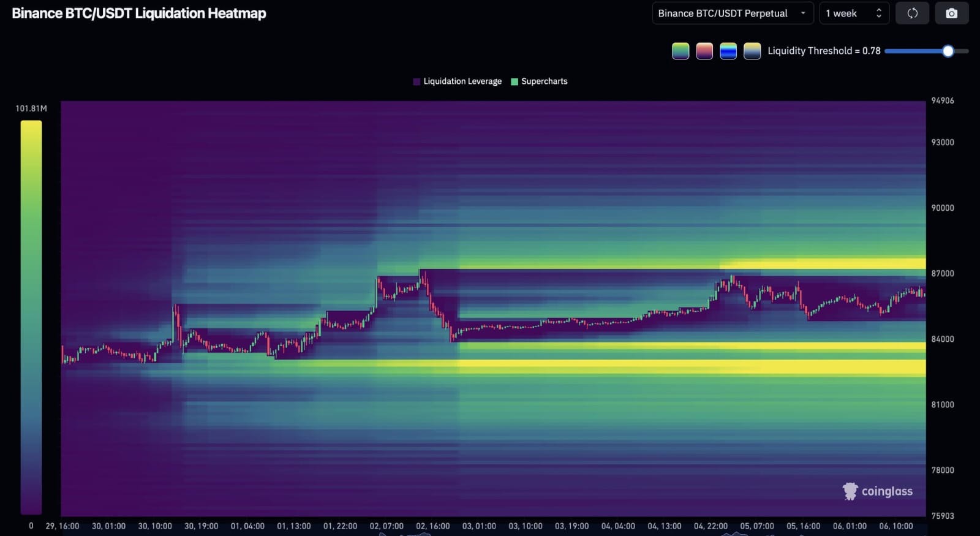Click the 02, 16:00 time axis label
The width and height of the screenshot is (980, 536).
coord(432,526)
